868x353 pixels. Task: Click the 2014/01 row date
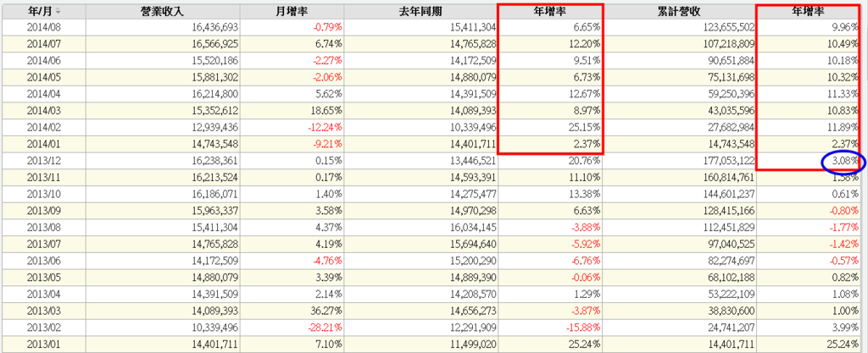tap(43, 144)
